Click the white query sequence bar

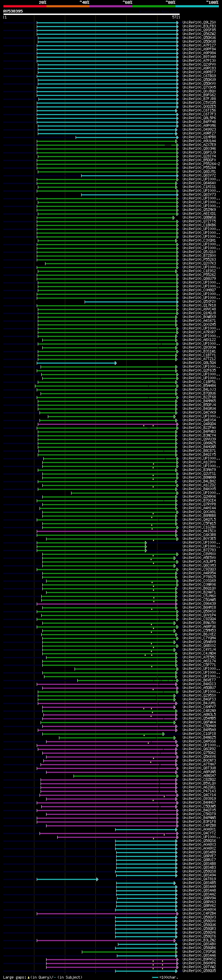(91, 14)
